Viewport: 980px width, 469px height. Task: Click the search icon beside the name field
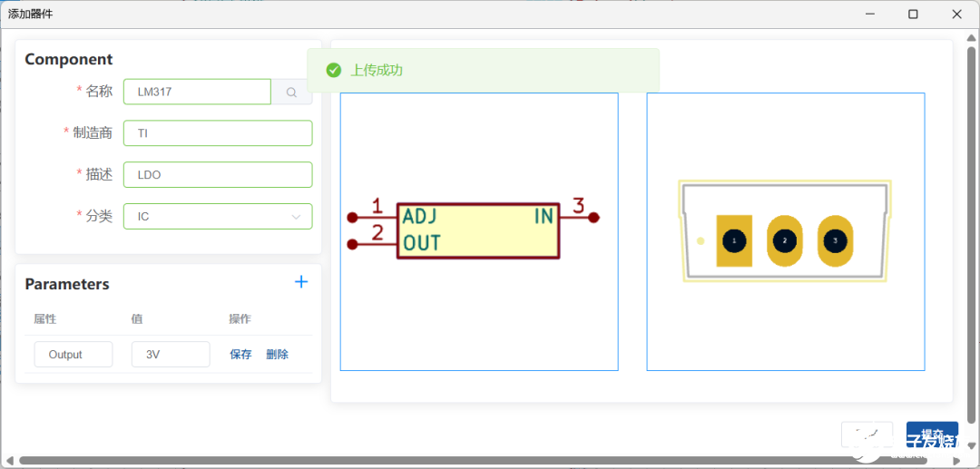[x=291, y=92]
